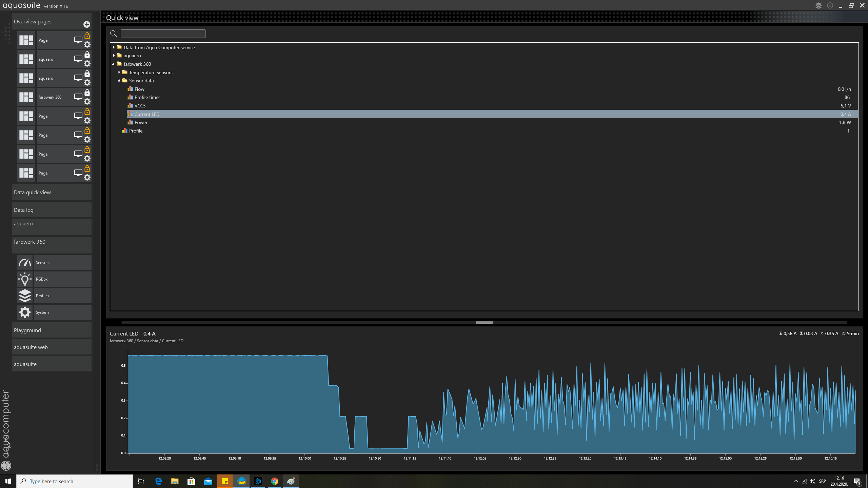Open settings gear of the farbwerk 360 page
This screenshot has width=868, height=488.
(87, 101)
